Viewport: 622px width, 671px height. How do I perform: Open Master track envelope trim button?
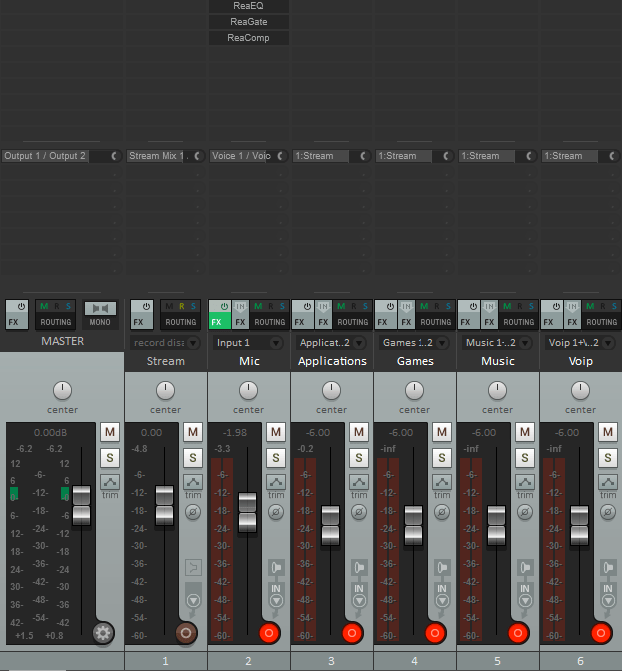tap(110, 482)
